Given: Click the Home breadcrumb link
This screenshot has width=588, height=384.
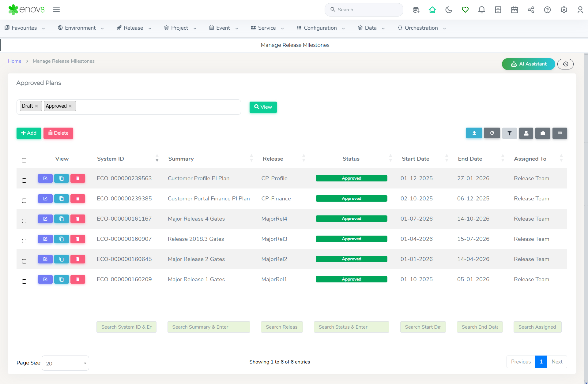Looking at the screenshot, I should [x=14, y=61].
